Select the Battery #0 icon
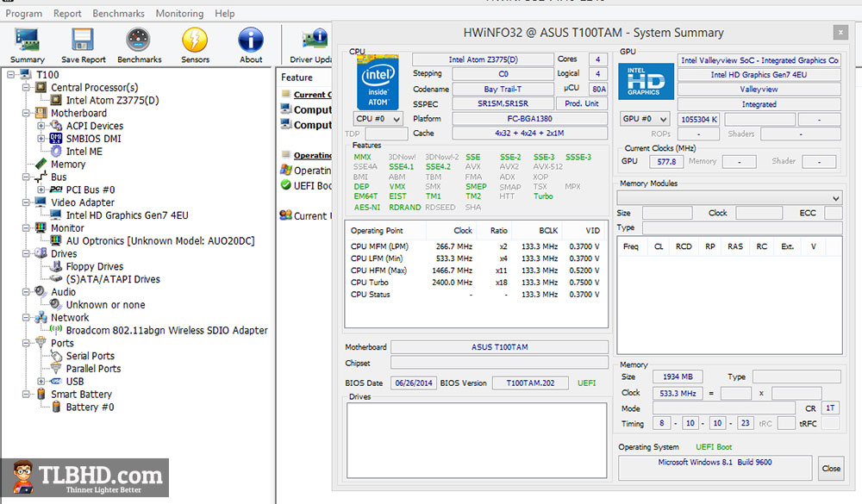The width and height of the screenshot is (862, 504). tap(56, 408)
